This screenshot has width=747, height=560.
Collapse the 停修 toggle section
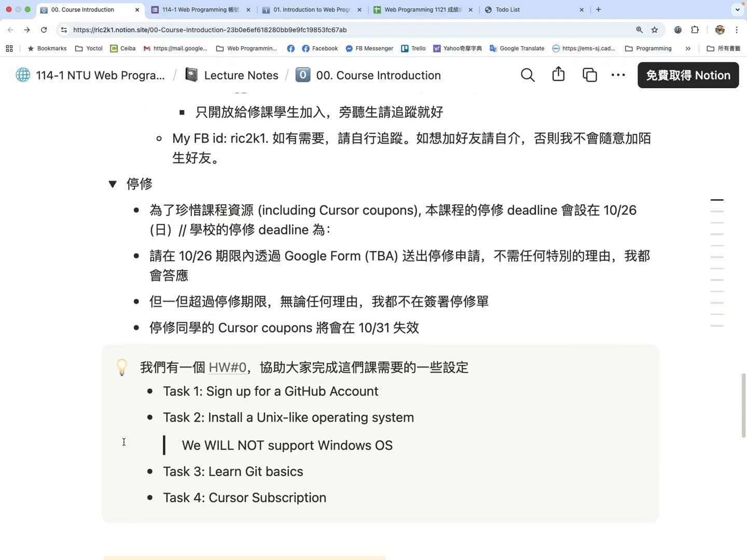[113, 184]
